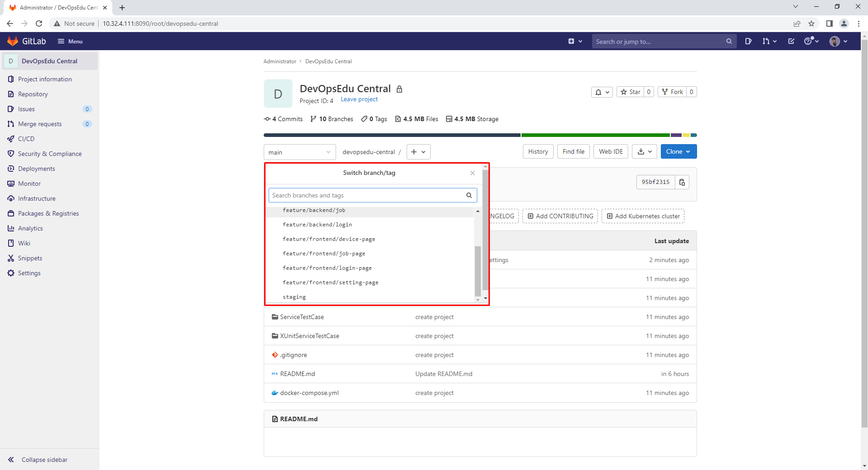Open Merge requests in sidebar
Viewport: 868px width, 470px height.
point(40,124)
